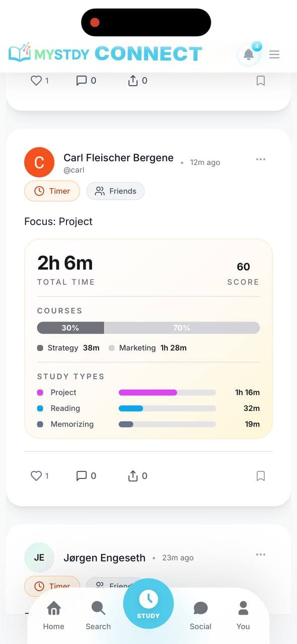
Task: Toggle the Friends filter chip
Action: coord(115,191)
